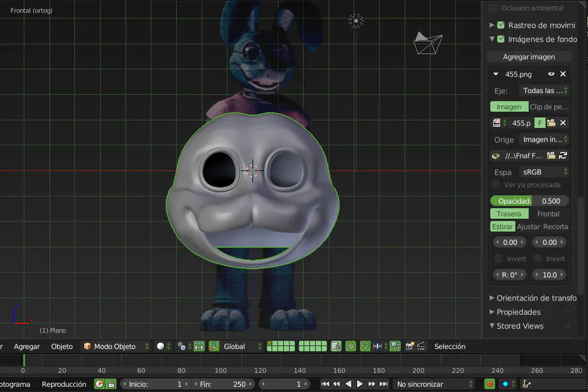Click the keyframe type diamond icon
This screenshot has width=588, height=392.
pyautogui.click(x=505, y=384)
